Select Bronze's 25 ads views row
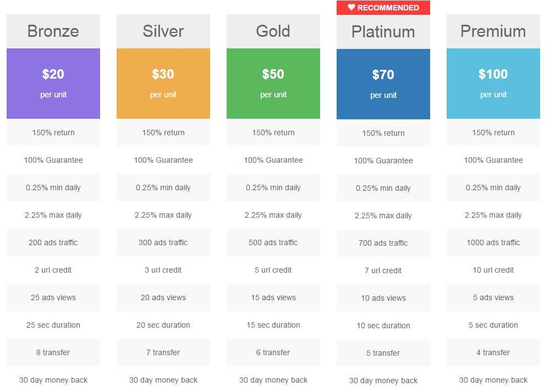This screenshot has width=555, height=392. pos(53,297)
